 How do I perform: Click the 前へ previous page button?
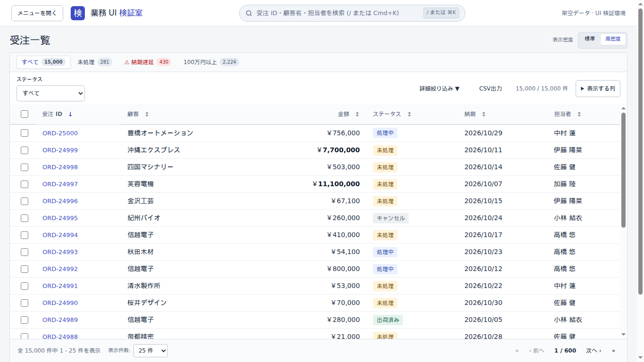click(x=537, y=351)
